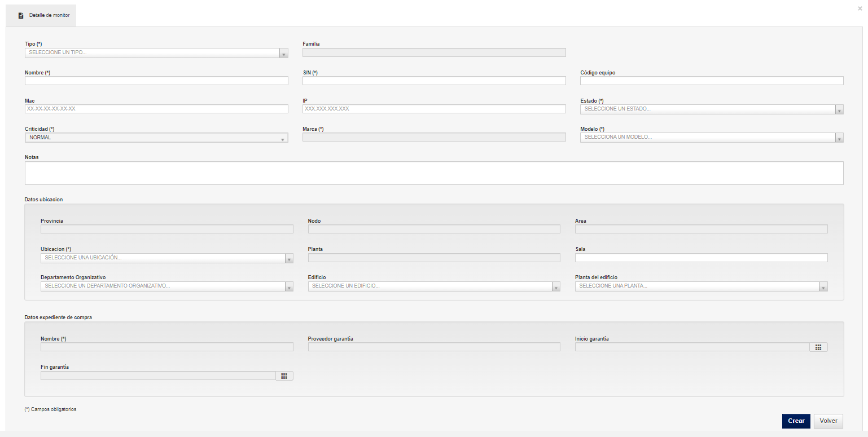Click into the Notas text area
The height and width of the screenshot is (437, 868).
pyautogui.click(x=434, y=173)
